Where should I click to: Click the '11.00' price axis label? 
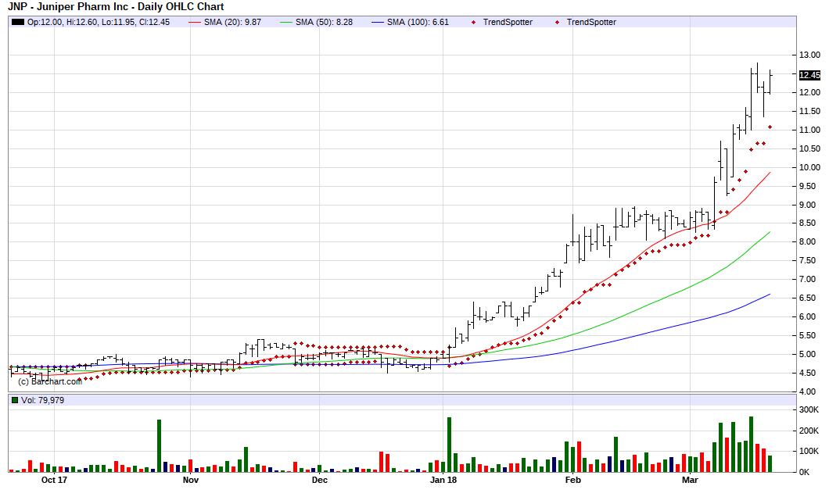(809, 130)
